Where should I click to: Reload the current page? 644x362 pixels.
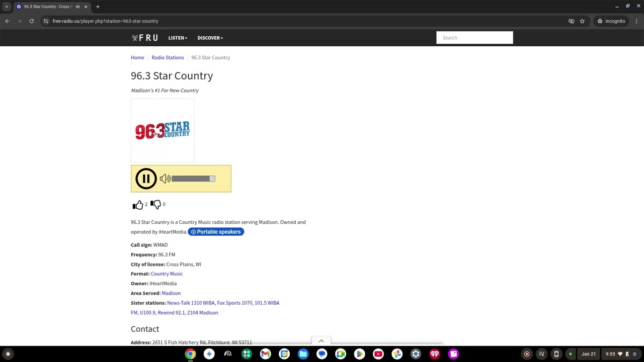31,21
